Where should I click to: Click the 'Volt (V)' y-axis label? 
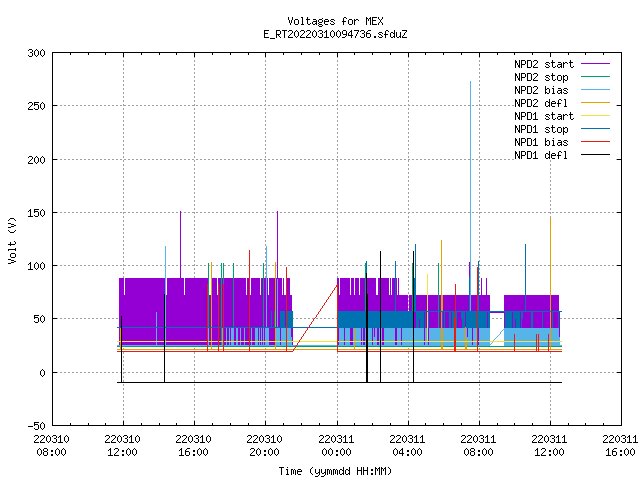12,240
